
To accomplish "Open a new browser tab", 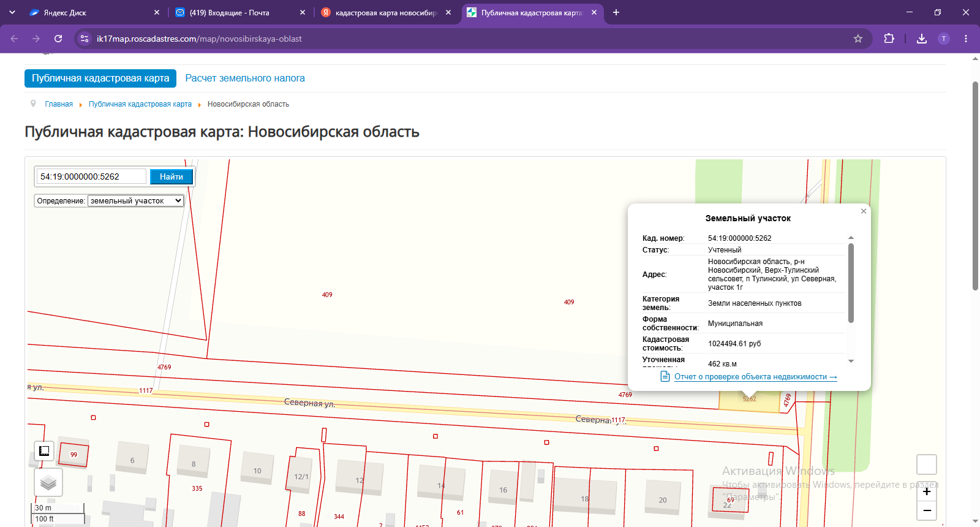I will tap(616, 12).
